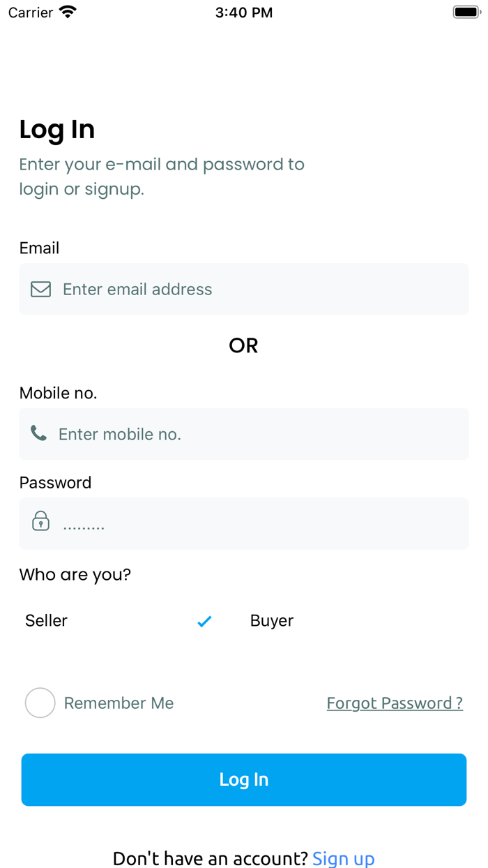
Task: Click the 3:40 PM time display
Action: pos(243,12)
